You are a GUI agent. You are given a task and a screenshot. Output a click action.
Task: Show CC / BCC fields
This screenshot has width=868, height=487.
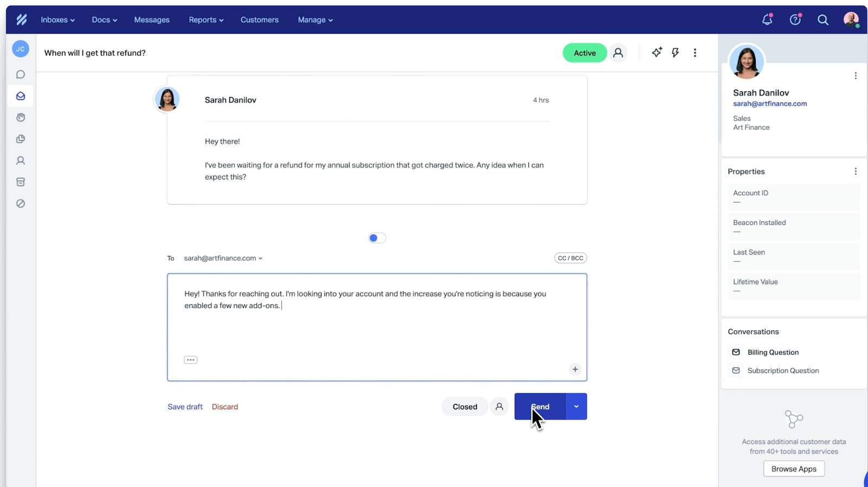click(x=570, y=258)
